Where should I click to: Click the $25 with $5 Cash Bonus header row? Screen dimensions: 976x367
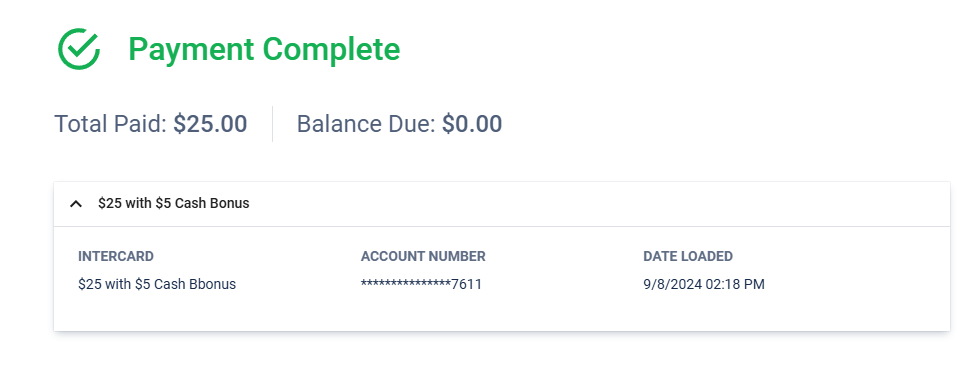(502, 204)
